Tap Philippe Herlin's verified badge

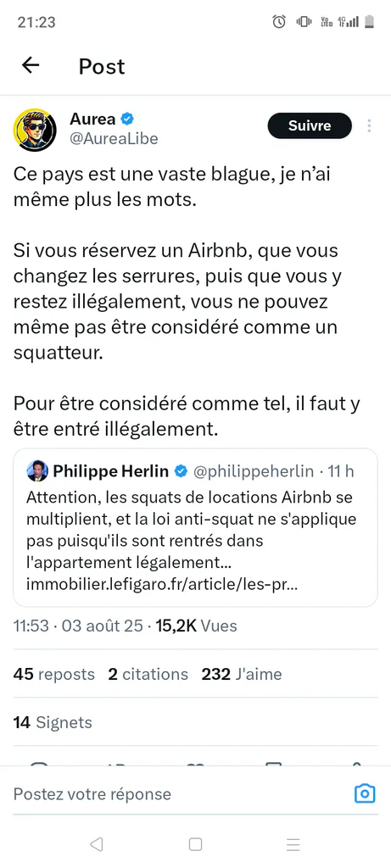(181, 471)
